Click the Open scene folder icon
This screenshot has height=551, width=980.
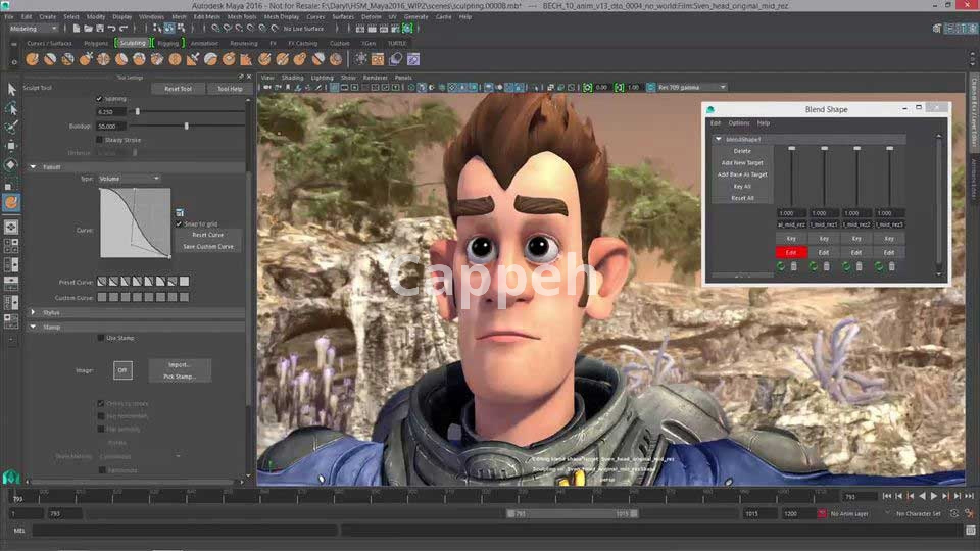point(88,29)
